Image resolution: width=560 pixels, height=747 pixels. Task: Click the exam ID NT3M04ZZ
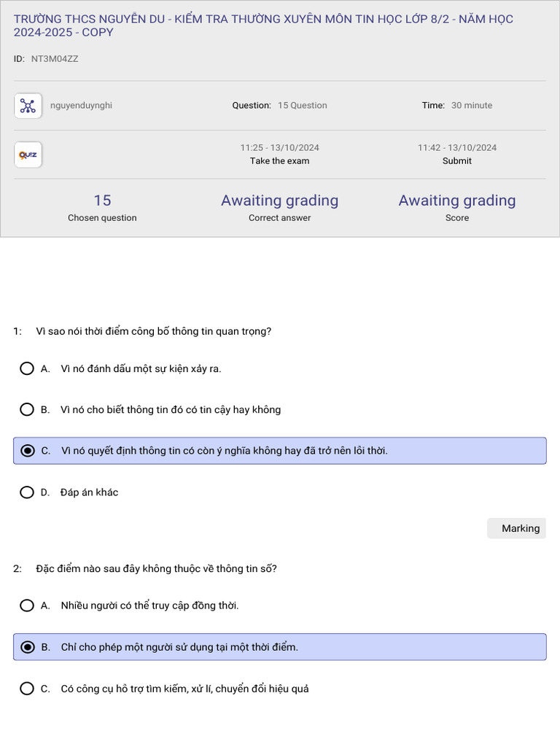(x=55, y=59)
